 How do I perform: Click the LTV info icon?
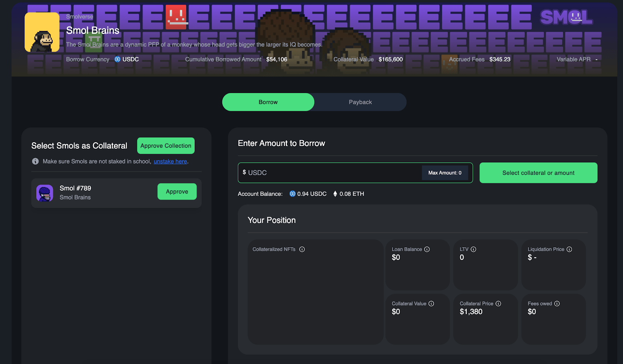tap(473, 249)
